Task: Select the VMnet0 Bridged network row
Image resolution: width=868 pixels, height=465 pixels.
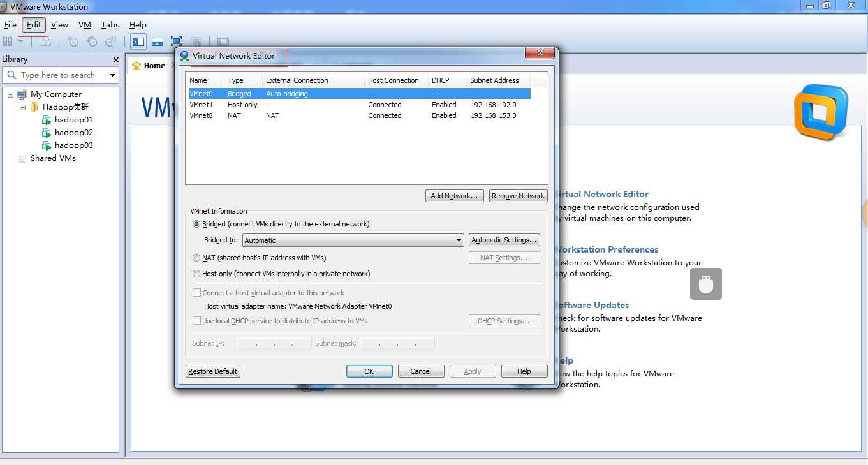Action: click(x=360, y=94)
